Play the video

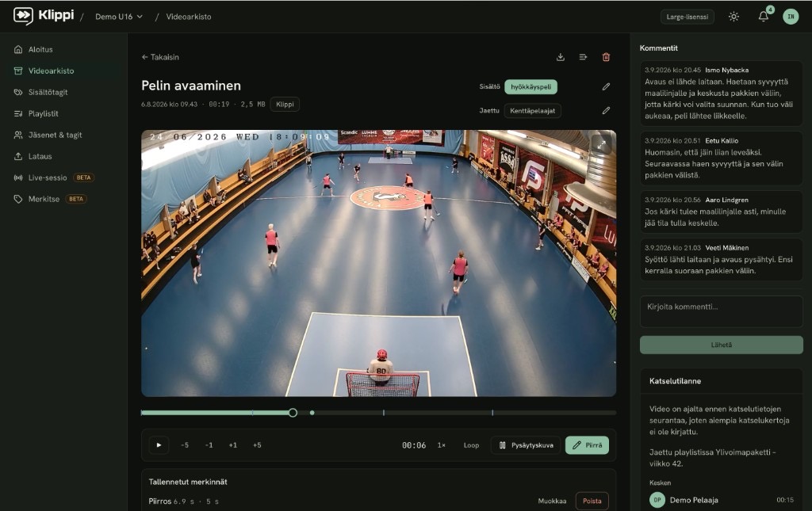click(159, 444)
